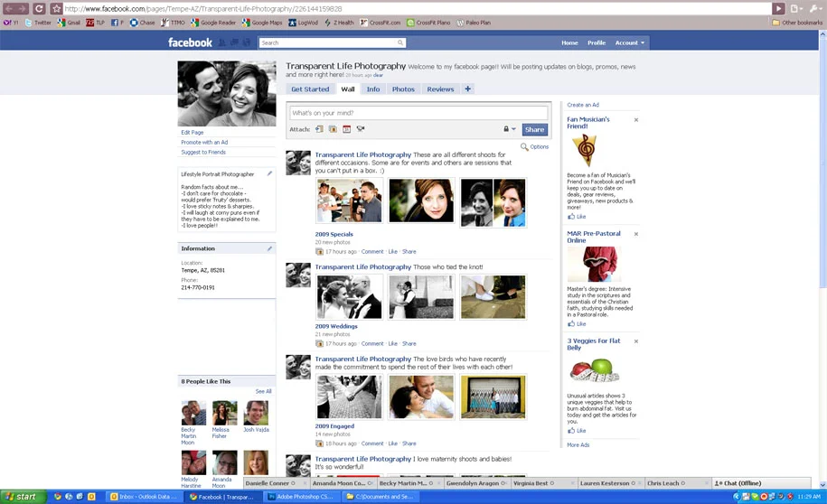Viewport: 827px width, 504px height.
Task: Click the Go arrow beside the address bar
Action: [778, 8]
